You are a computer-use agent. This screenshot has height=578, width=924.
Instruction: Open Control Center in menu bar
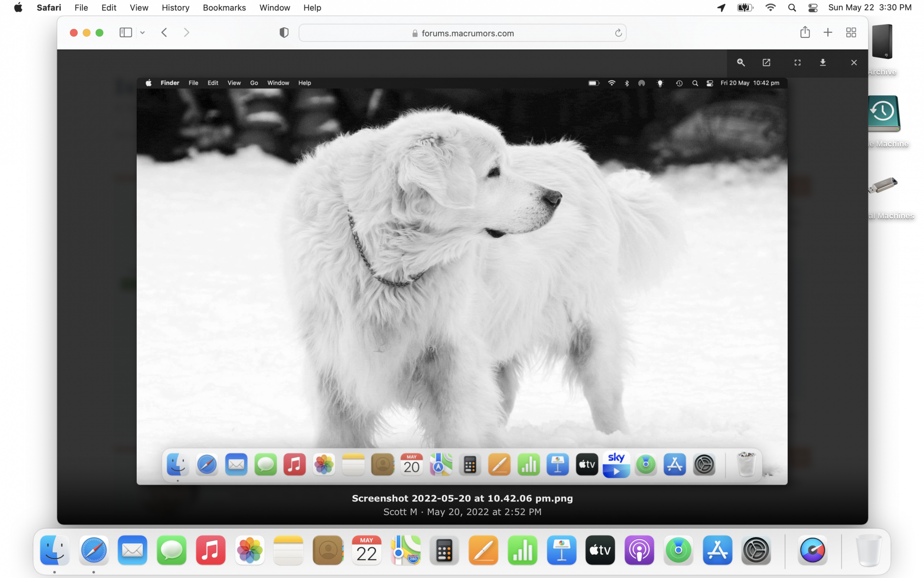coord(813,7)
